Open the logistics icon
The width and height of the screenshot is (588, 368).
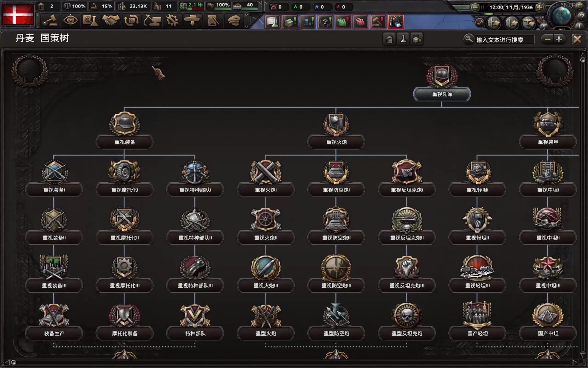pyautogui.click(x=213, y=20)
